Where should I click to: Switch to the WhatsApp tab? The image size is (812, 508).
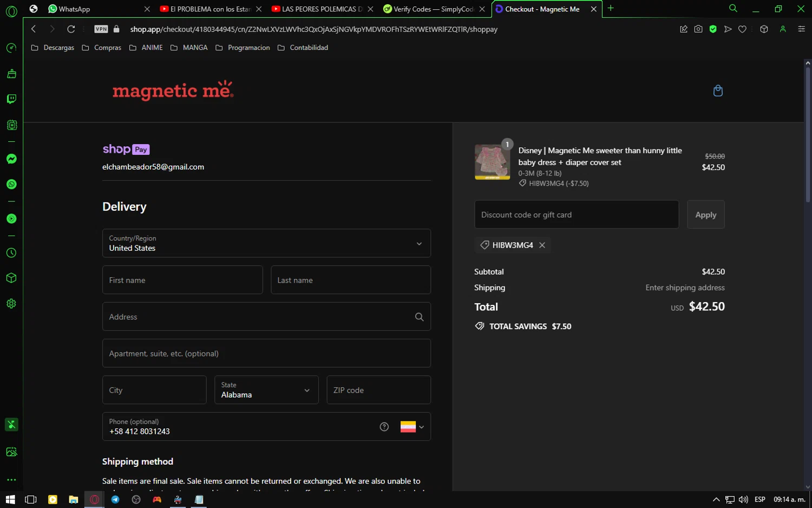tap(99, 9)
